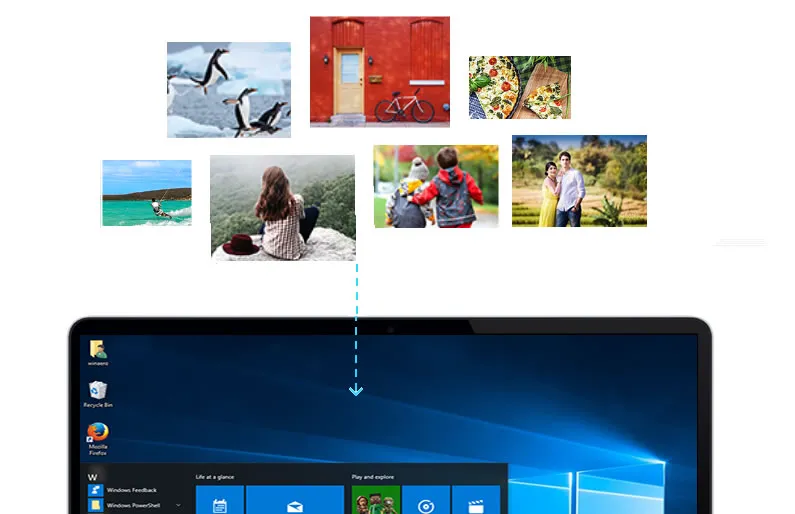795x514 pixels.
Task: Select the red wall bicycle photo
Action: [x=379, y=71]
